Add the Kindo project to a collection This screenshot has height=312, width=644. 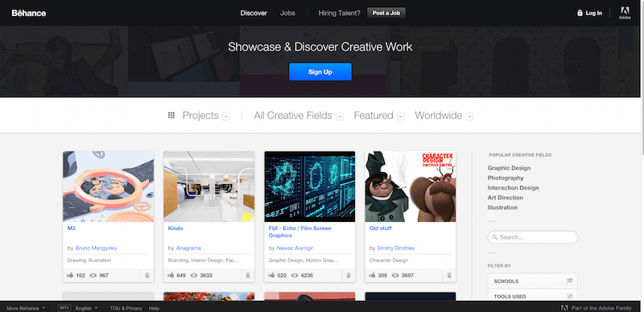pos(248,276)
